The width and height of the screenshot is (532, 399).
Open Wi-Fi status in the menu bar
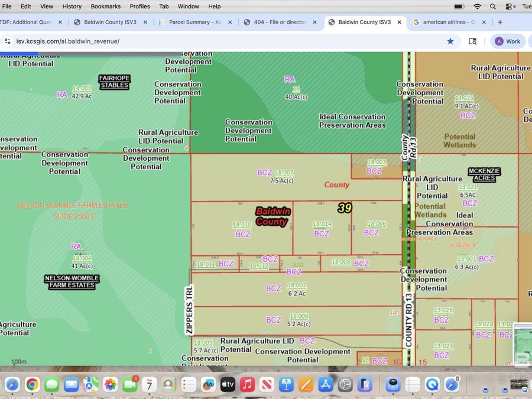pos(477,7)
